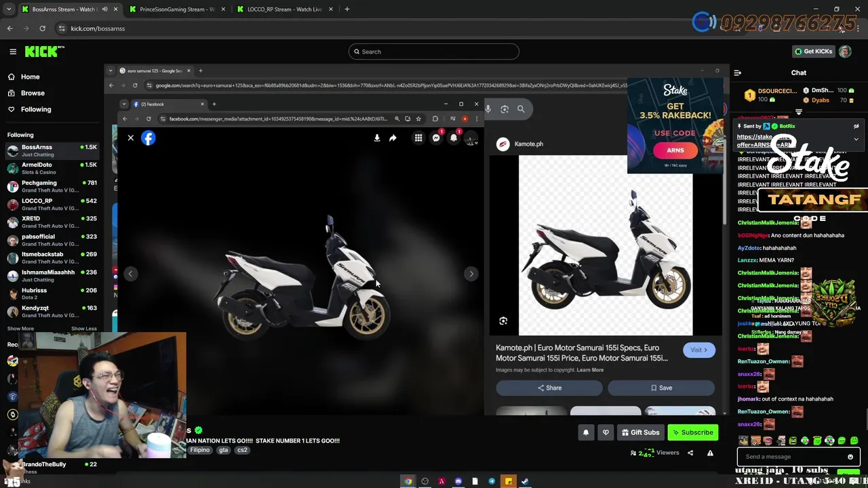Mute the BossArnss Stream tab audio icon
Viewport: 868px width, 488px height.
pyautogui.click(x=104, y=9)
